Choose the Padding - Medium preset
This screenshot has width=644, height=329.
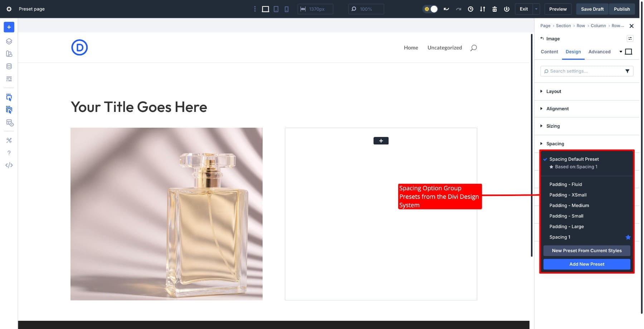[569, 206]
